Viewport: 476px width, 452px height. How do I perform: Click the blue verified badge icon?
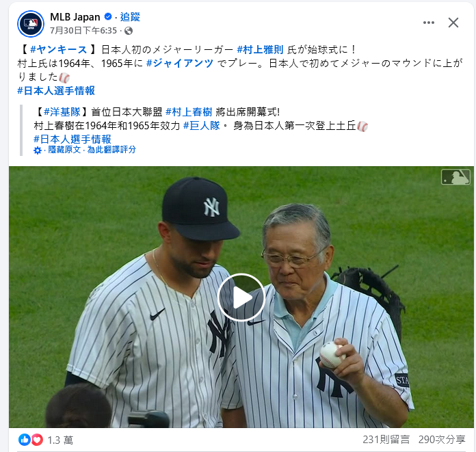coord(108,16)
